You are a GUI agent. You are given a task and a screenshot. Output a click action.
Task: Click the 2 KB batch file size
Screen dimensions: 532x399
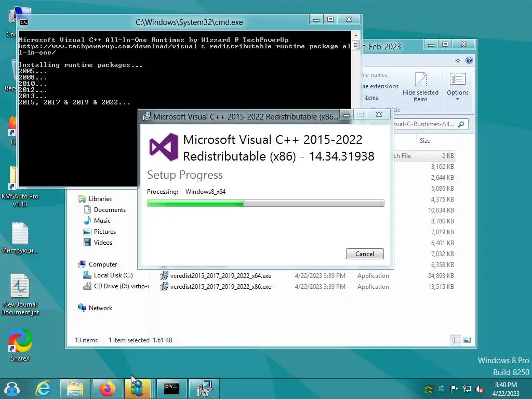click(448, 156)
